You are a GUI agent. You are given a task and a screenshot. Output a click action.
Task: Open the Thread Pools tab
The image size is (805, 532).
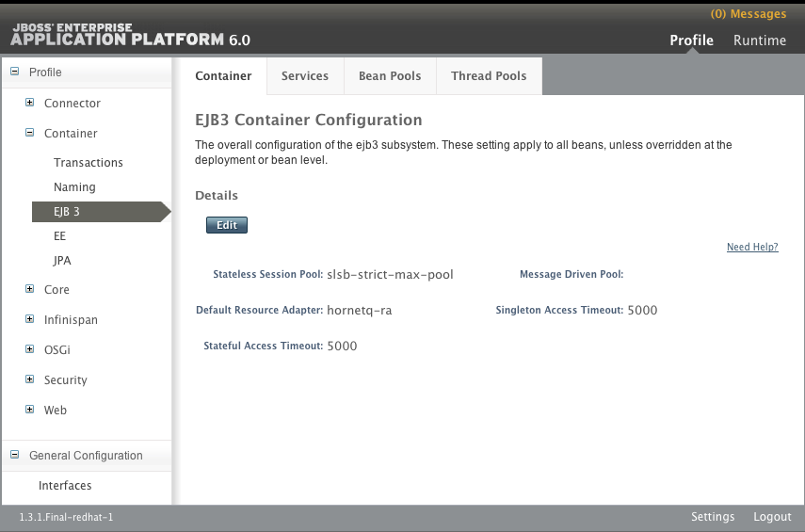tap(489, 76)
